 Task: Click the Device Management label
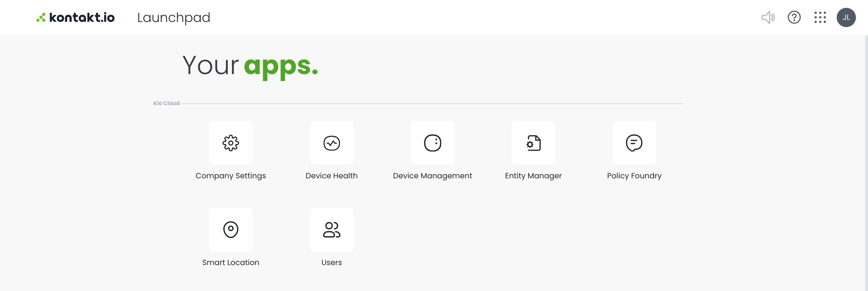click(432, 176)
